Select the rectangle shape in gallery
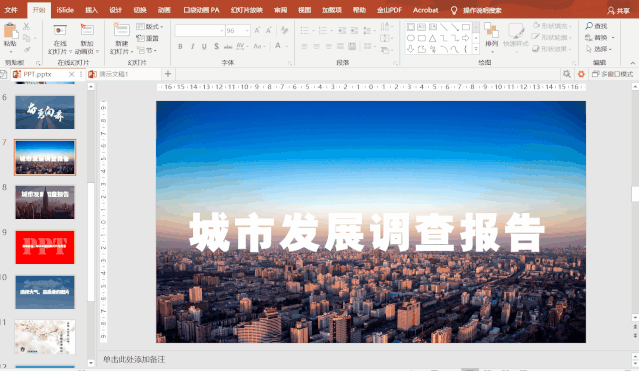The width and height of the screenshot is (639, 371). (x=466, y=27)
